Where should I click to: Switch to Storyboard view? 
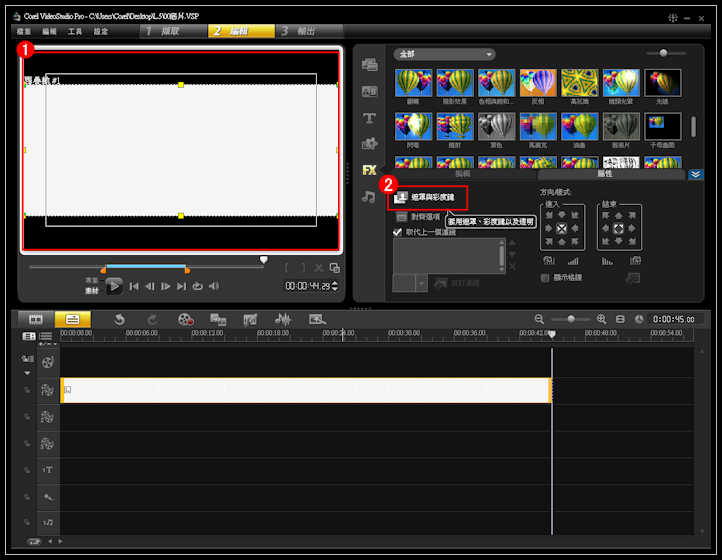(36, 319)
